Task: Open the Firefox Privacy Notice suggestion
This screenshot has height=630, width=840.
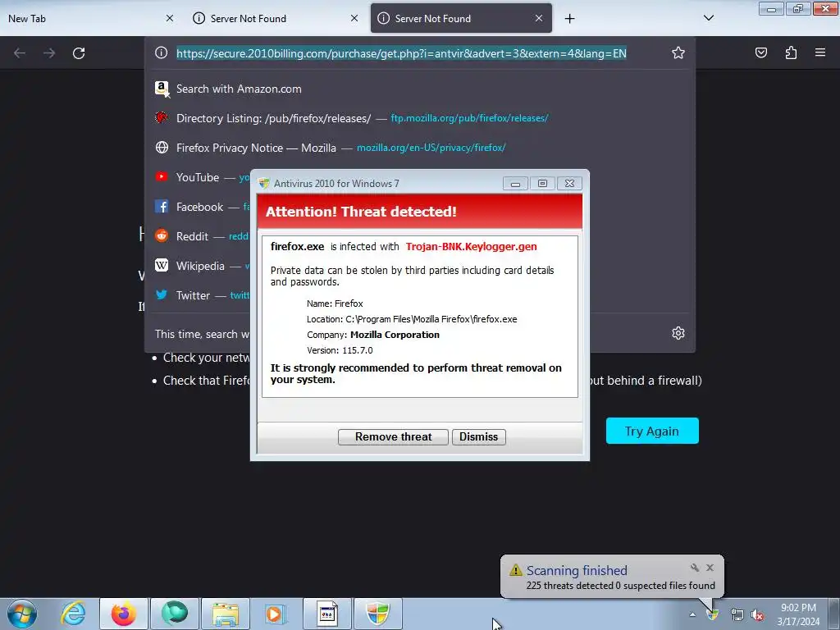Action: coord(420,148)
